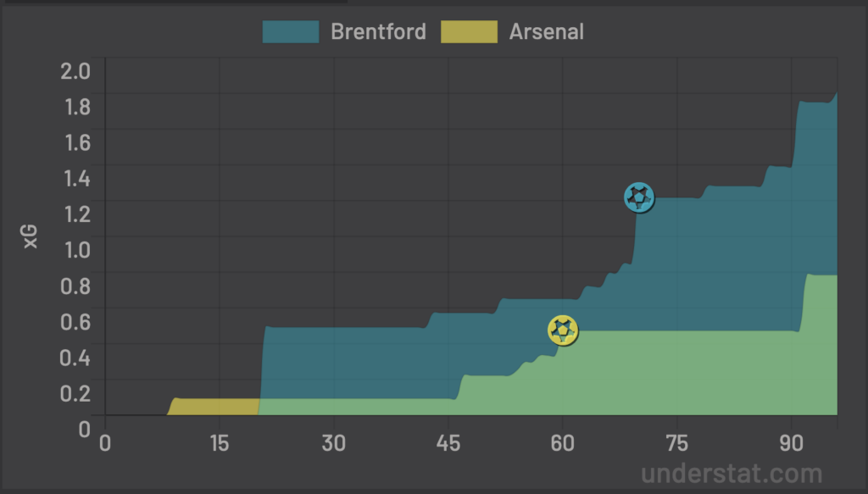Click the 30 minute x-axis label

[334, 443]
